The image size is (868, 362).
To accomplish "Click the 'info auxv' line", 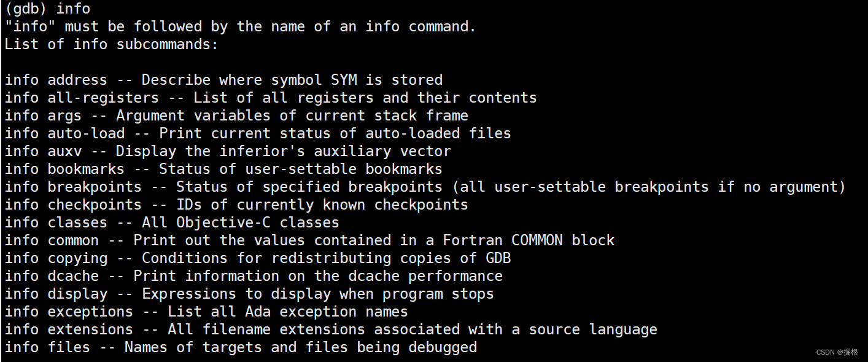I will pos(228,151).
